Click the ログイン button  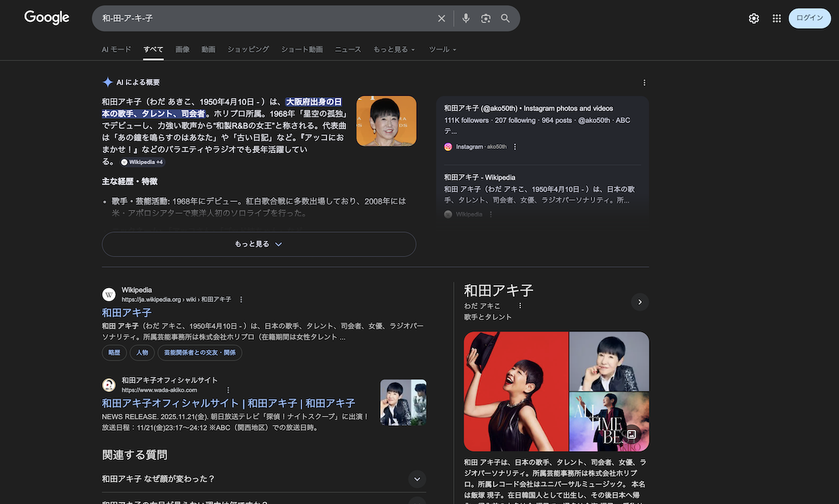pyautogui.click(x=809, y=18)
